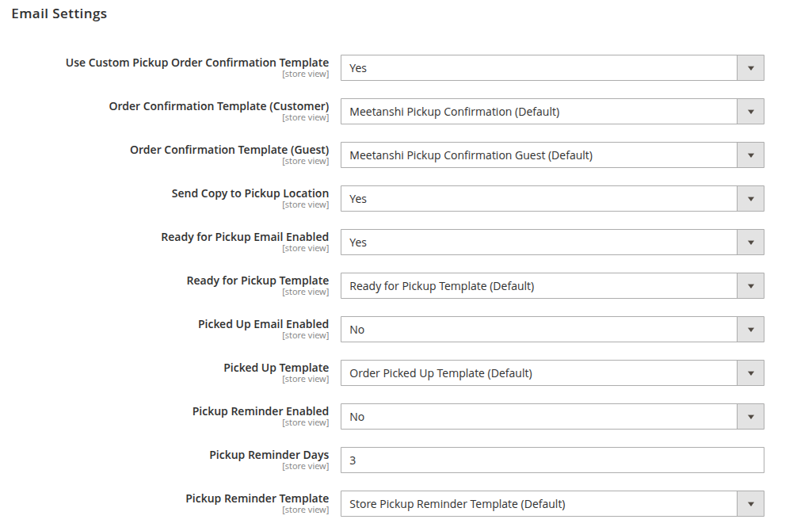Click arrow on Picked Up Template select
Screen dimensions: 812x527
[750, 372]
